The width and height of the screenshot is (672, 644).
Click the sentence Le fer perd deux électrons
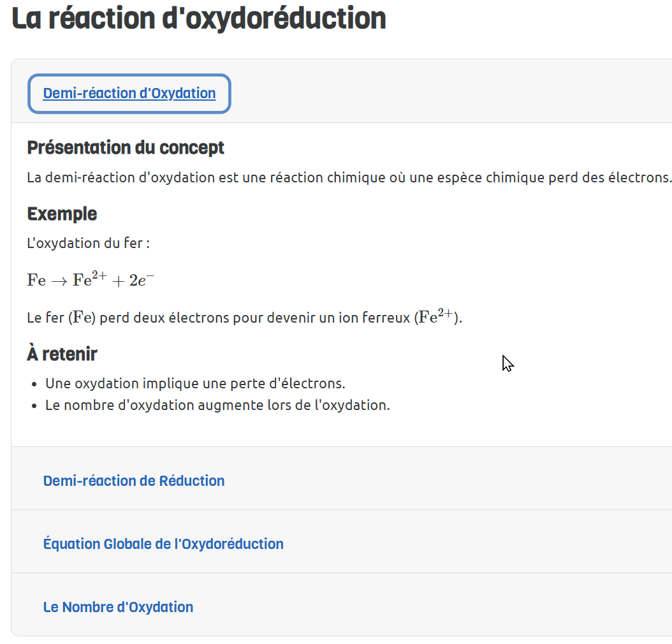[191, 318]
